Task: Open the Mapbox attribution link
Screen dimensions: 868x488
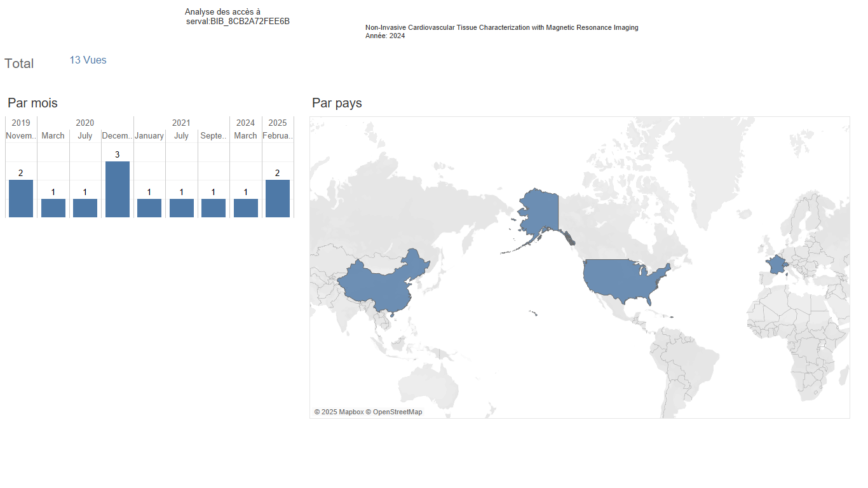Action: 339,412
